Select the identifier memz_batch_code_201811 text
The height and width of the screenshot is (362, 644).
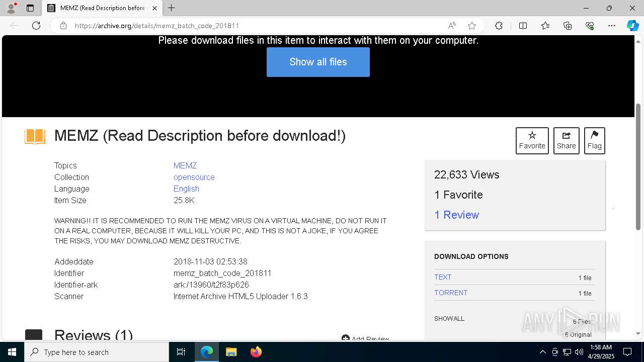pos(222,273)
